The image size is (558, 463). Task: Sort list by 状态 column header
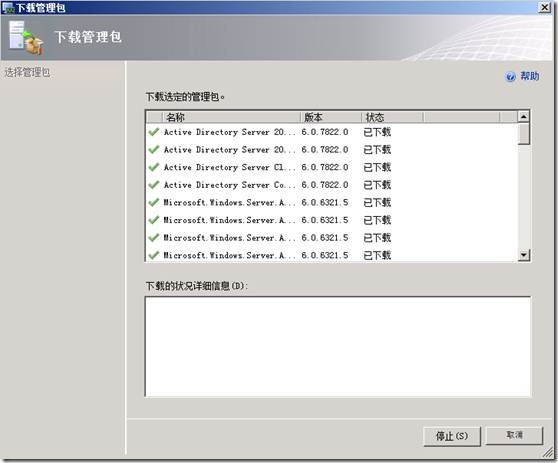pos(393,117)
